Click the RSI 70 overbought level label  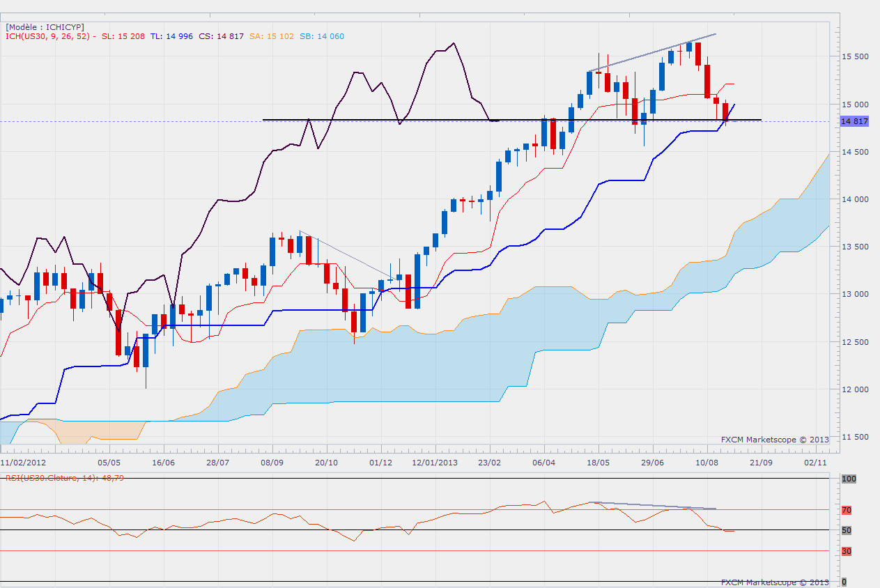[847, 511]
